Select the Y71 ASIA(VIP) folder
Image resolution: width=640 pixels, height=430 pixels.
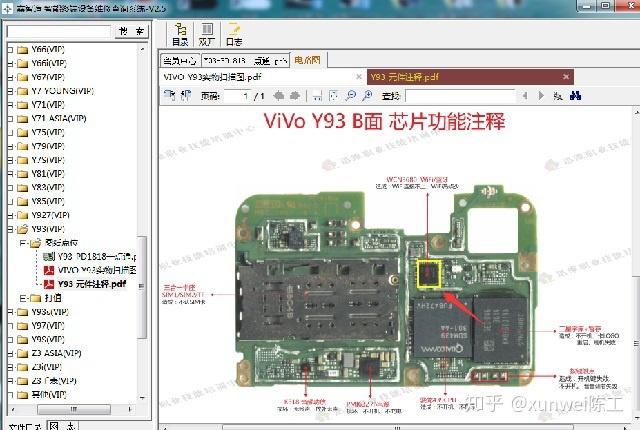point(59,119)
